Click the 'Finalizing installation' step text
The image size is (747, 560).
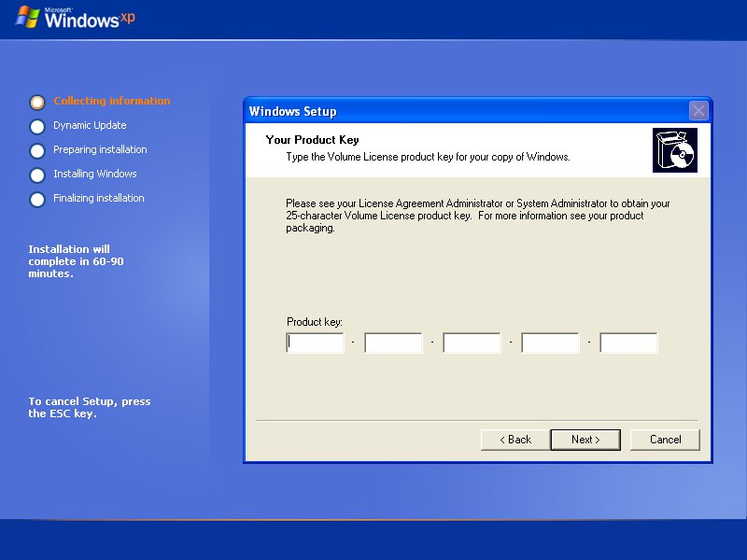coord(99,198)
